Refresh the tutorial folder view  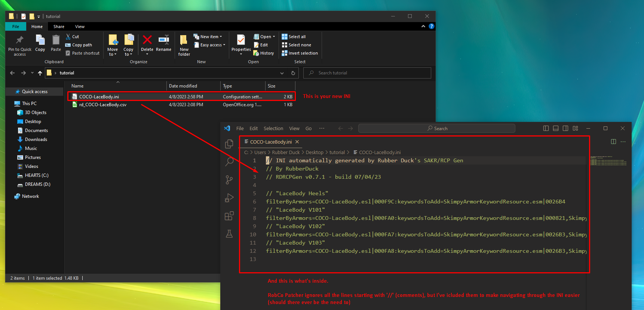(293, 73)
